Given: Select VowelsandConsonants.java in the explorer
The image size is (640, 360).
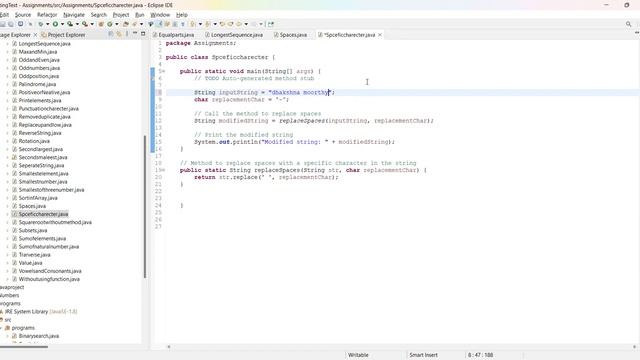Looking at the screenshot, I should click(50, 271).
